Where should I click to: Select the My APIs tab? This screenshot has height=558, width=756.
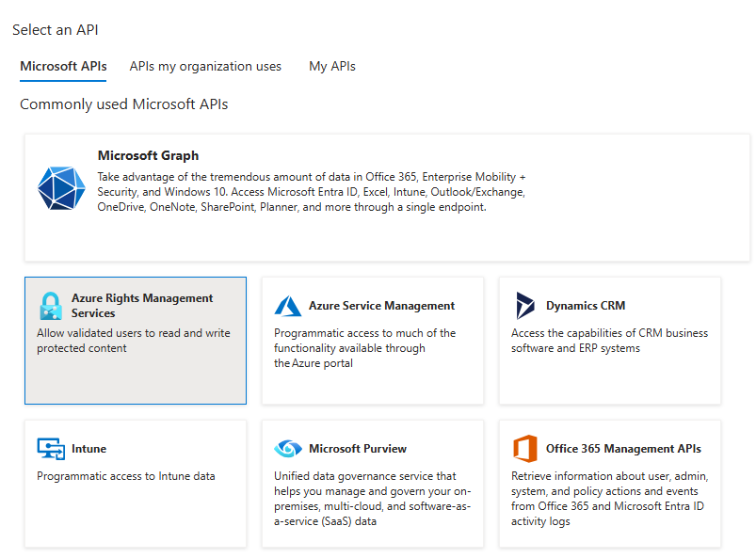click(332, 67)
